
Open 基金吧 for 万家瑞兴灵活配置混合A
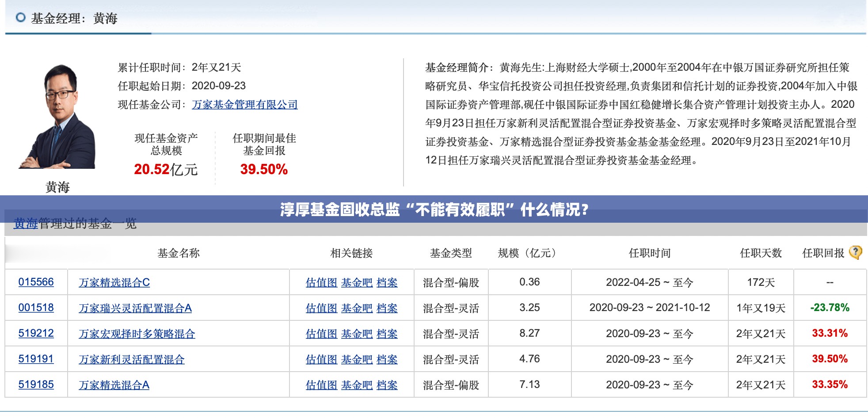(357, 308)
